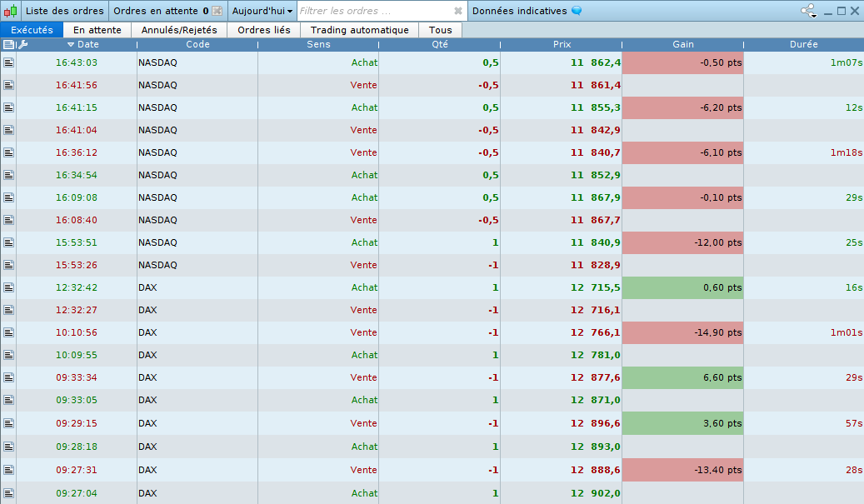The width and height of the screenshot is (864, 504).
Task: Select the Tous tab
Action: 440,30
